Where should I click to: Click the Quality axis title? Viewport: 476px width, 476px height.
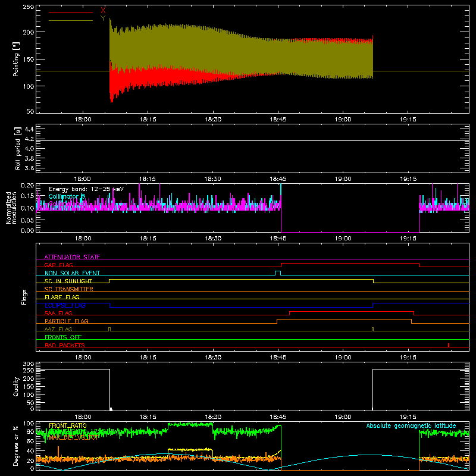pyautogui.click(x=16, y=386)
